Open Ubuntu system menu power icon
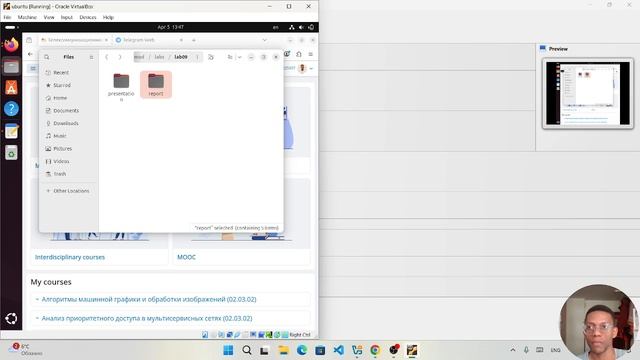The height and width of the screenshot is (360, 640). pos(311,27)
